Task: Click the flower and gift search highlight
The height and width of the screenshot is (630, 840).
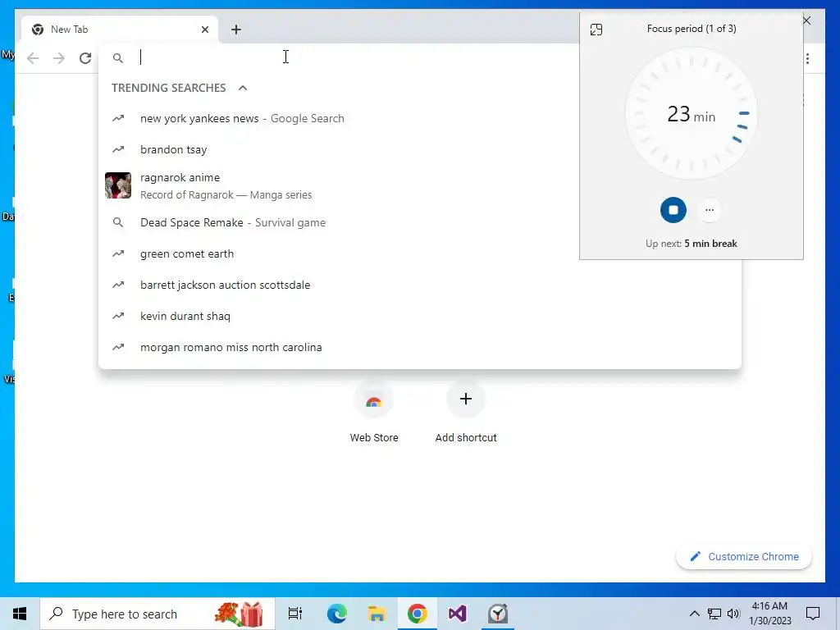Action: (240, 614)
